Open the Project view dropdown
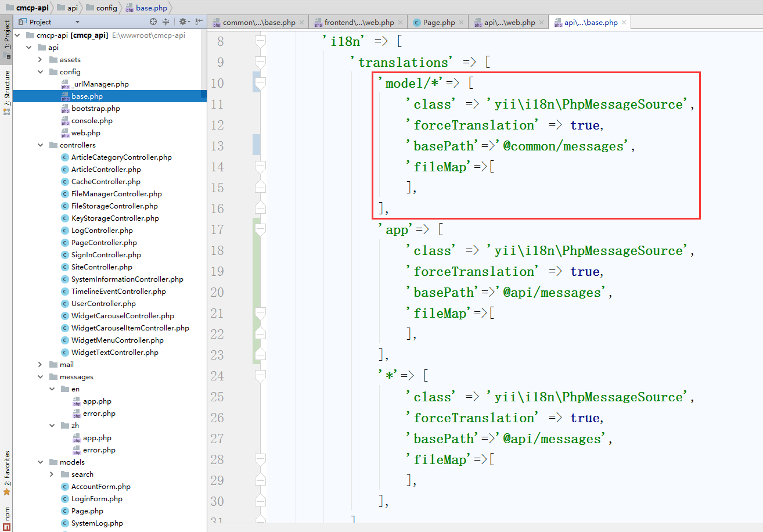 [x=77, y=22]
